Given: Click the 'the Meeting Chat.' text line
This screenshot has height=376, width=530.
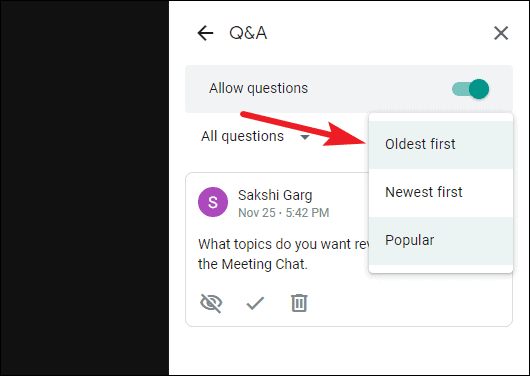Looking at the screenshot, I should click(x=253, y=264).
